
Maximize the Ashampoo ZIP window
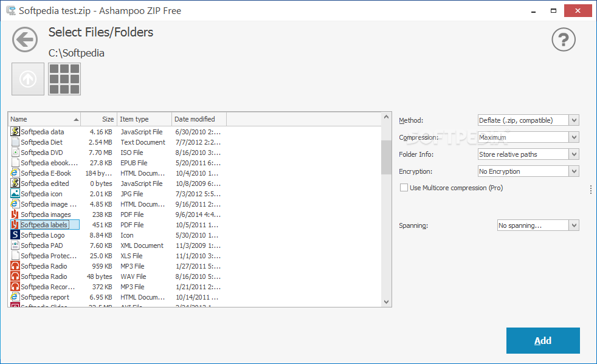tap(554, 11)
